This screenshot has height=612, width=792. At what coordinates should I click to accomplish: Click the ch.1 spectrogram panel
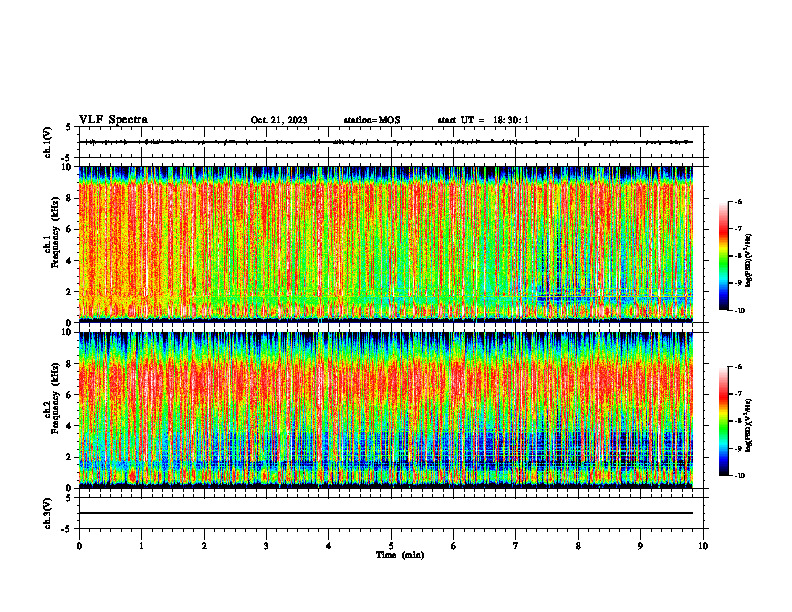[x=386, y=244]
